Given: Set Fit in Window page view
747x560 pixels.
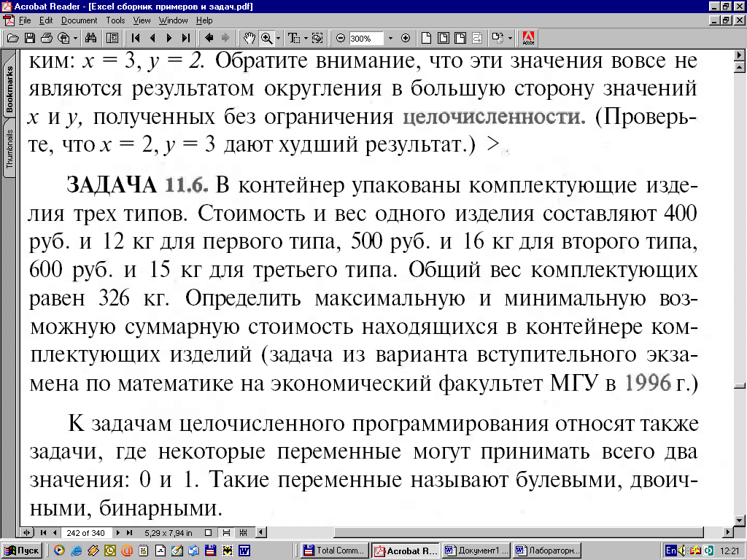Looking at the screenshot, I should [444, 38].
